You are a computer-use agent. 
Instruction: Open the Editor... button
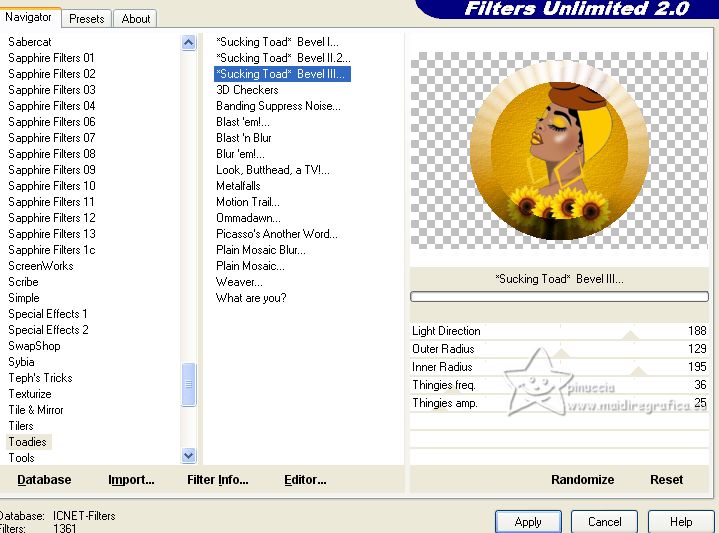pyautogui.click(x=305, y=480)
